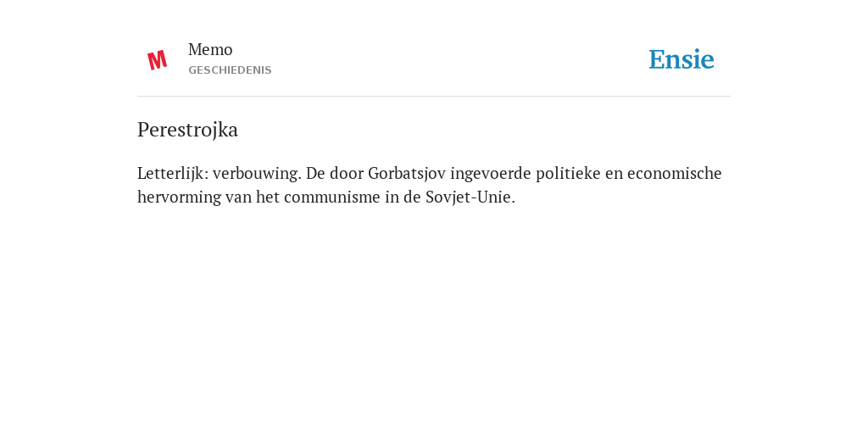The width and height of the screenshot is (868, 434).
Task: Click the word communisme in the text
Action: pos(332,197)
